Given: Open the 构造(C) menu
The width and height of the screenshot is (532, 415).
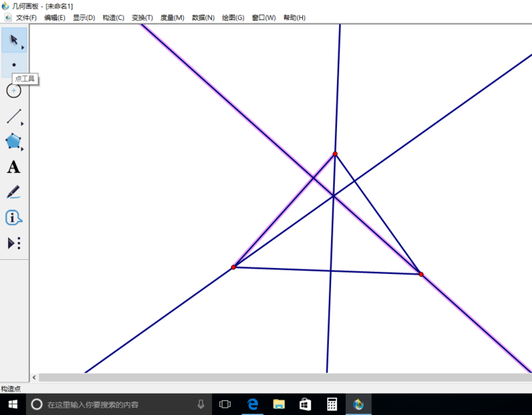Looking at the screenshot, I should coord(113,18).
